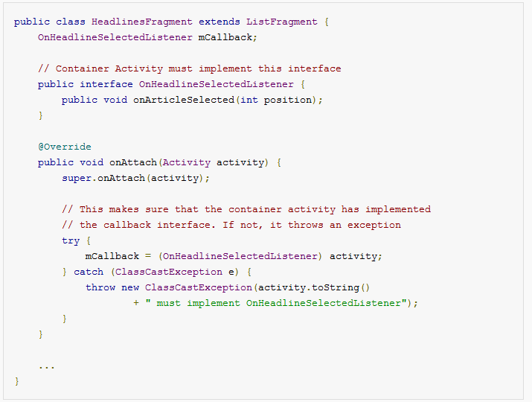Click the OnHeadlineSelectedListener cast in the assignment
Screen dimensions: 532x402
pyautogui.click(x=240, y=256)
